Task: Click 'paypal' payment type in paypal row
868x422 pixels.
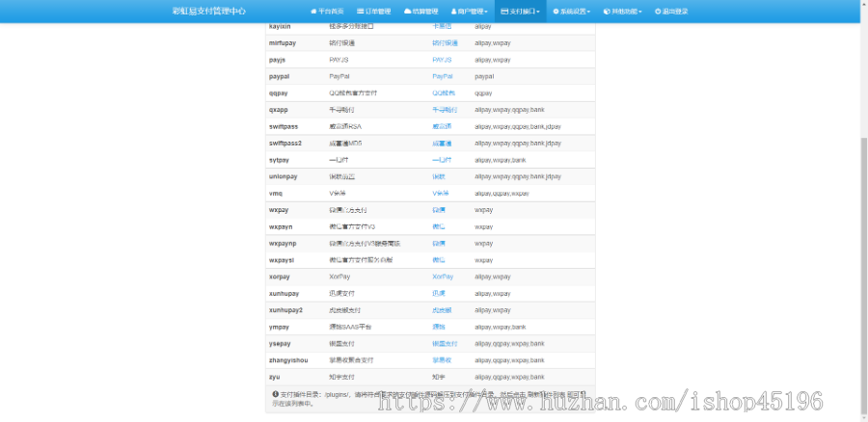Action: pos(484,76)
